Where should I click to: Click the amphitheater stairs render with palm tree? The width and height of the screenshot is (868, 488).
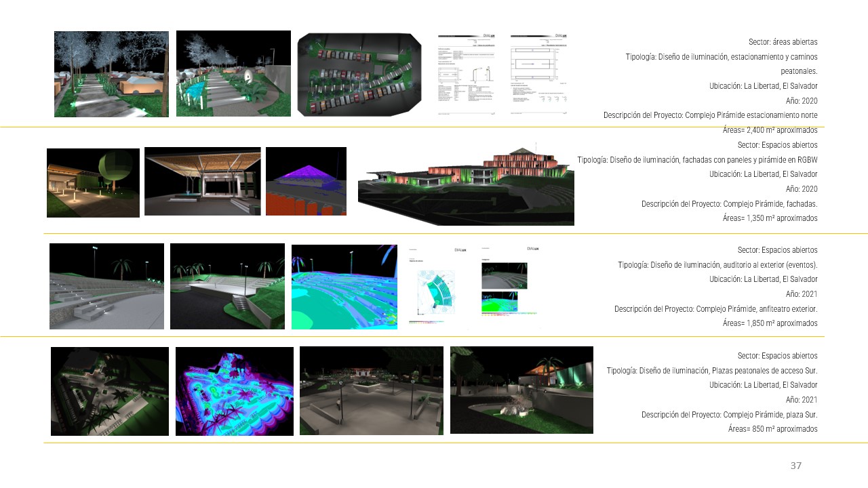click(x=226, y=285)
